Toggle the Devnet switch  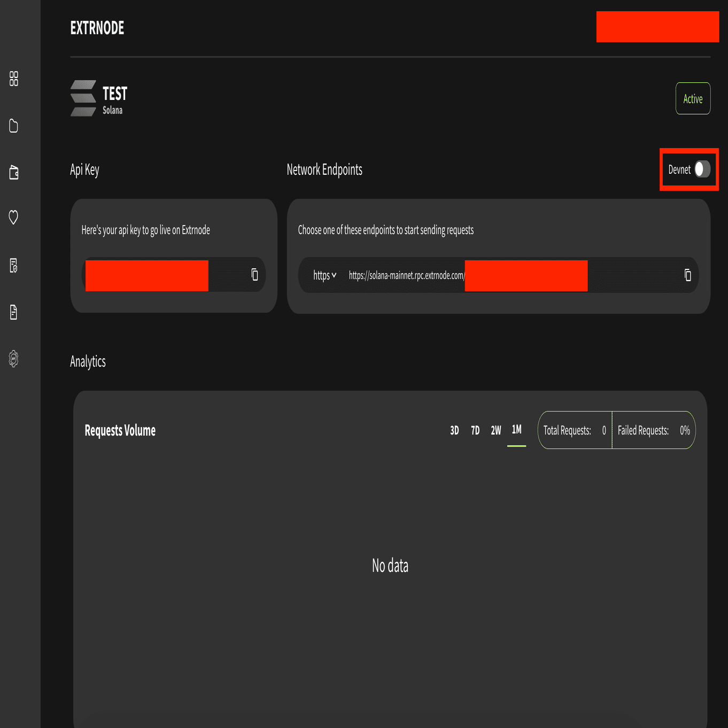click(702, 169)
